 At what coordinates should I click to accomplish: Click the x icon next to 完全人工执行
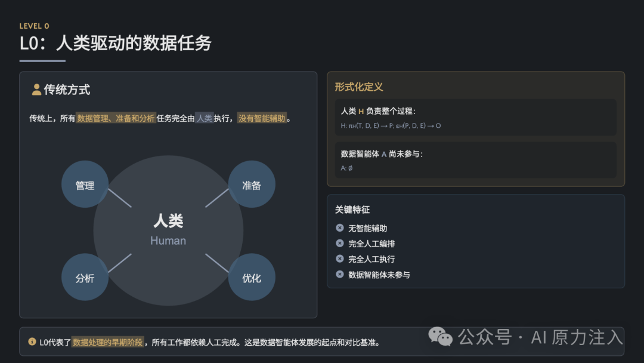[340, 259]
